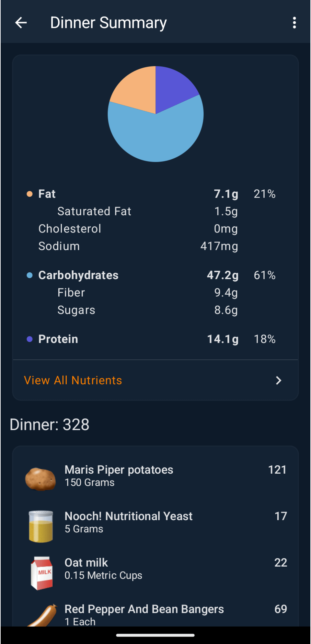Tap the nutritional yeast jar icon
The image size is (311, 644).
coord(41,526)
